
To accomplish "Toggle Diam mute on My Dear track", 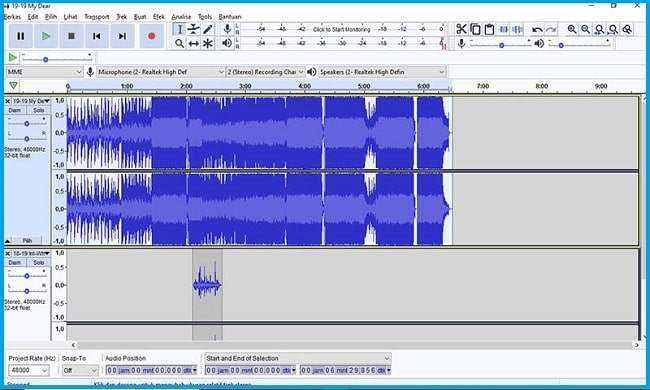I will tap(15, 110).
